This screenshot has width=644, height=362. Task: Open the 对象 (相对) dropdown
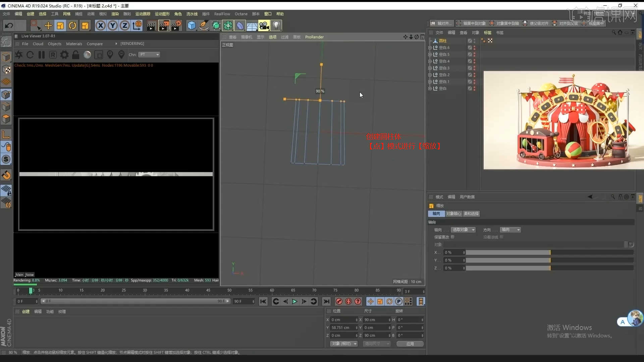(344, 344)
